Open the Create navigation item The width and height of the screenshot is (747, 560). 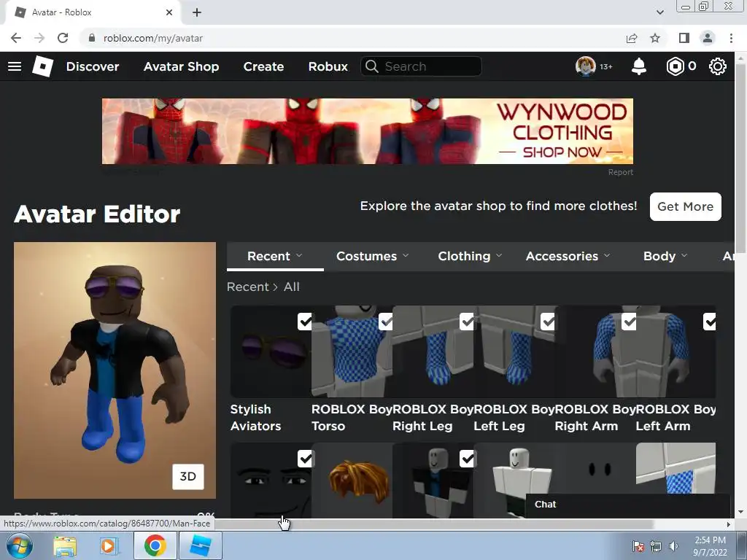263,66
